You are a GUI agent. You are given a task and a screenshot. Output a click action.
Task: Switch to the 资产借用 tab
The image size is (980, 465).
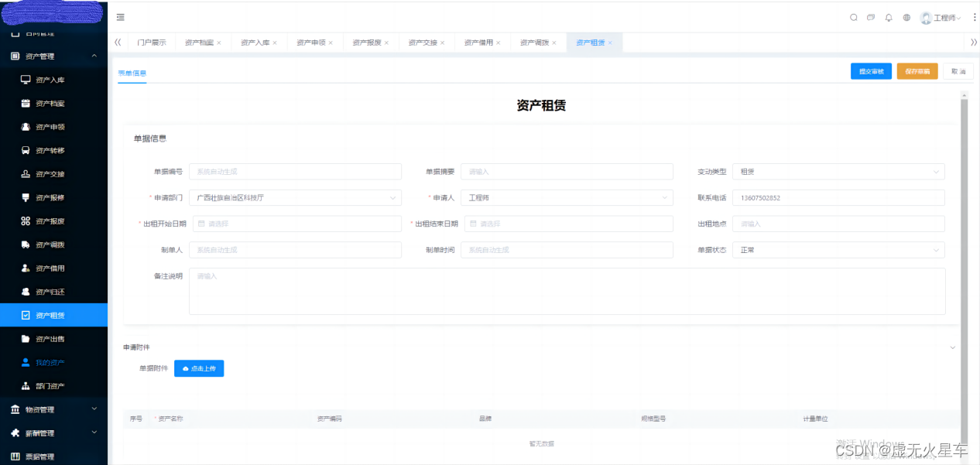[478, 43]
